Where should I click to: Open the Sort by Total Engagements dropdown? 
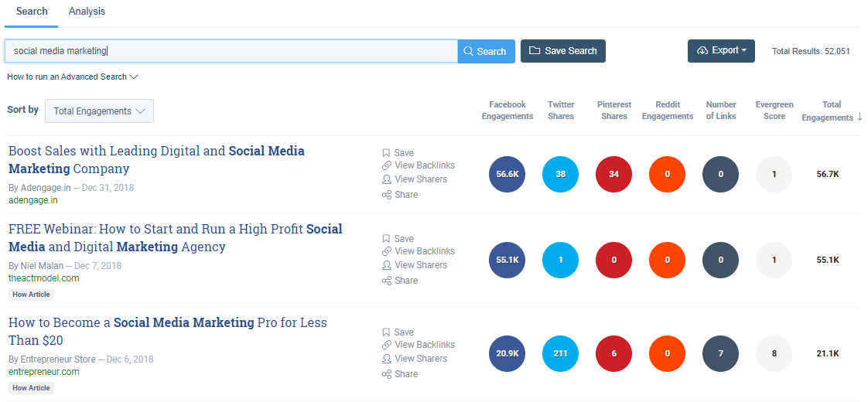point(99,111)
